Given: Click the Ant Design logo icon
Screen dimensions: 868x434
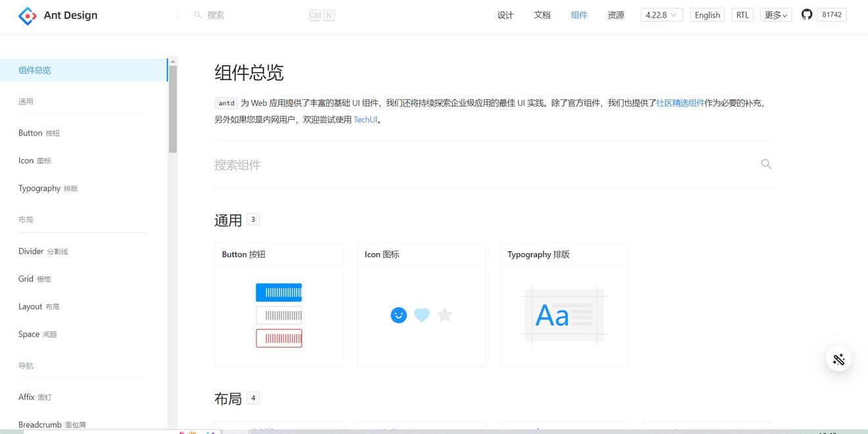Looking at the screenshot, I should click(27, 16).
